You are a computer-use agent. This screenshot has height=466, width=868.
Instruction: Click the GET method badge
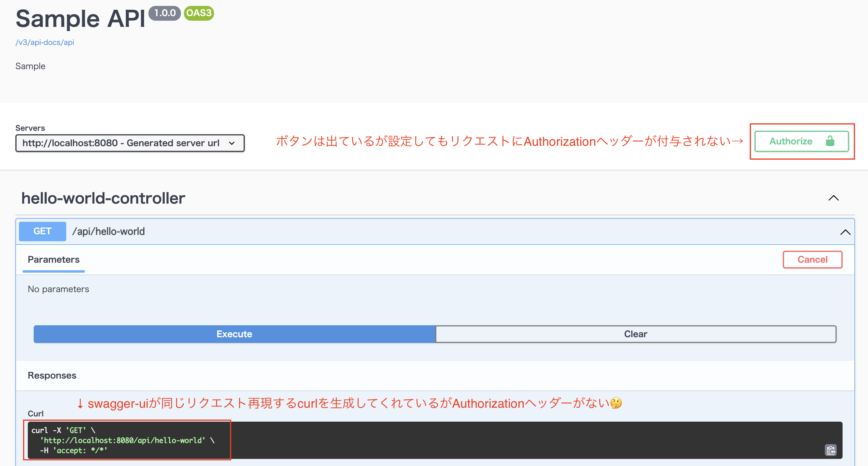click(x=42, y=231)
